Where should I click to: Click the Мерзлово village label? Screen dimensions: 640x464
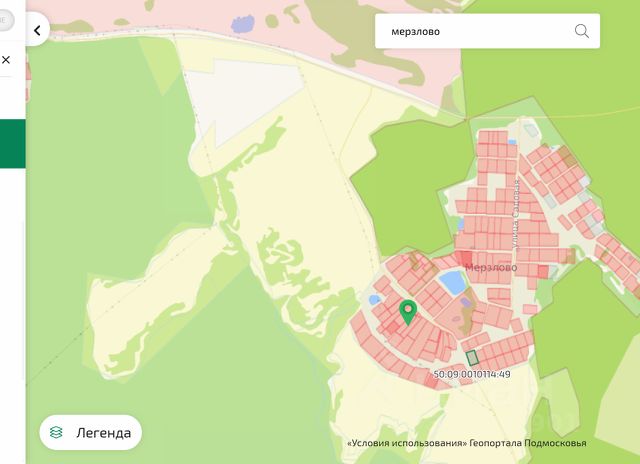coord(491,267)
